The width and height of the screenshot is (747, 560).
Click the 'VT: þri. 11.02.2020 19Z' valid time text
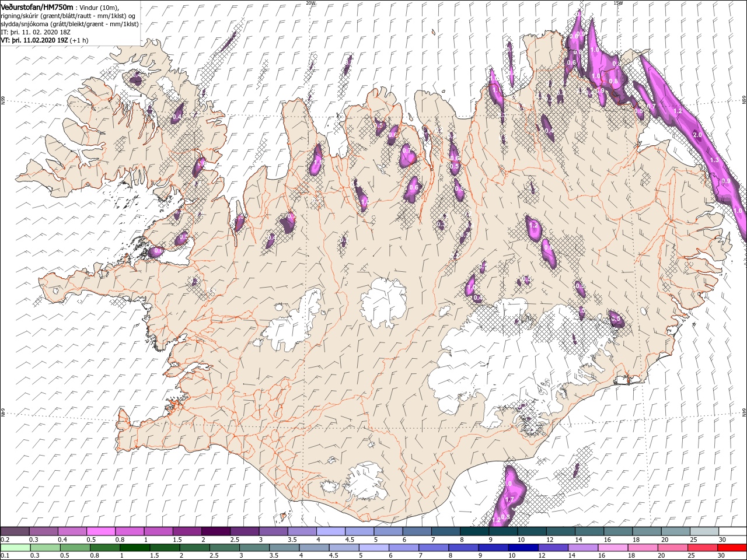click(34, 40)
